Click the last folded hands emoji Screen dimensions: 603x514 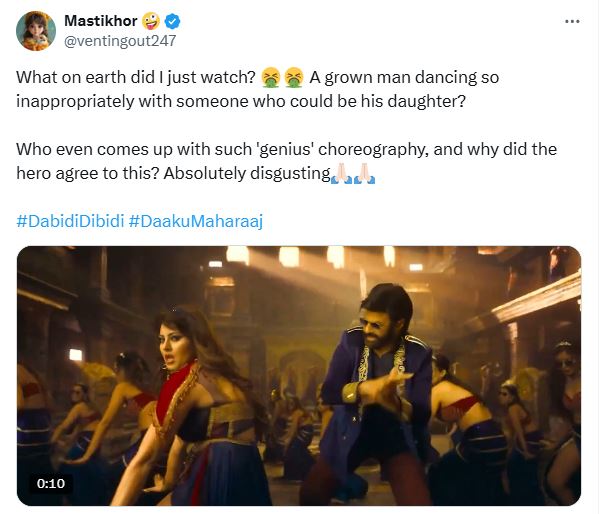[x=365, y=175]
